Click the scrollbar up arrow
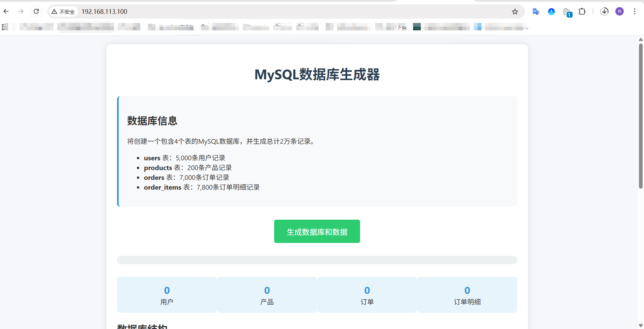Screen dimensions: 644x329 tap(641, 39)
